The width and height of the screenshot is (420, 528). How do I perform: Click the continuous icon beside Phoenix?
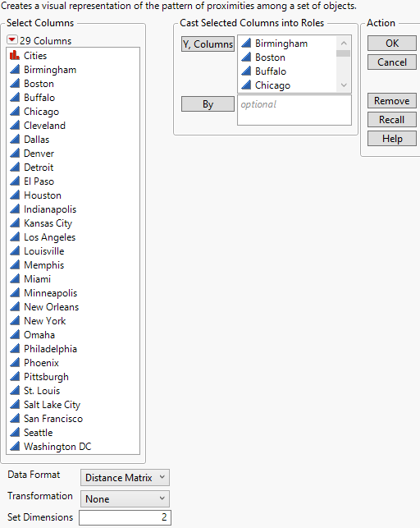[x=15, y=363]
